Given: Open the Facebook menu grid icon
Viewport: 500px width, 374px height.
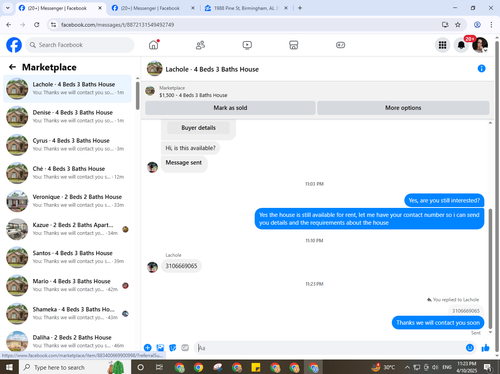Looking at the screenshot, I should point(442,45).
